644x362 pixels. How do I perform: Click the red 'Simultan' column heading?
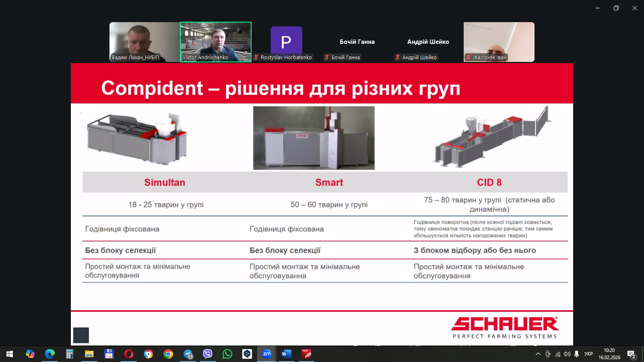pyautogui.click(x=165, y=182)
